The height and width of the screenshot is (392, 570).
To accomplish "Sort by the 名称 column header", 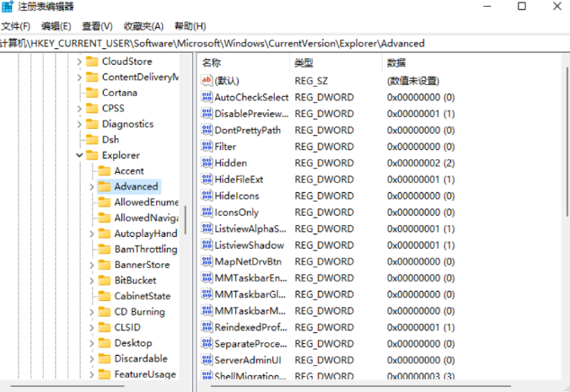I will (x=212, y=63).
